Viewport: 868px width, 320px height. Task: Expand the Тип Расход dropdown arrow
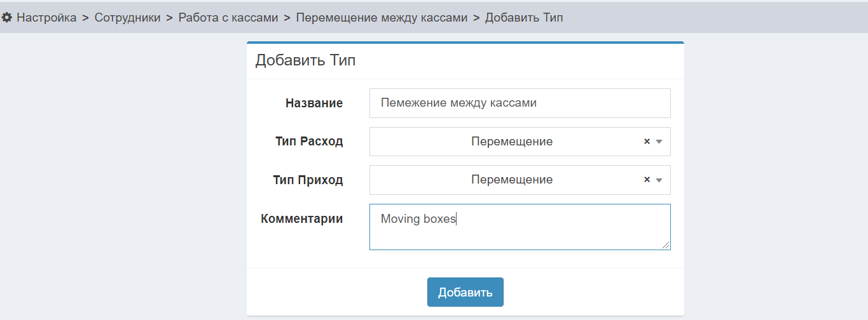tap(659, 142)
